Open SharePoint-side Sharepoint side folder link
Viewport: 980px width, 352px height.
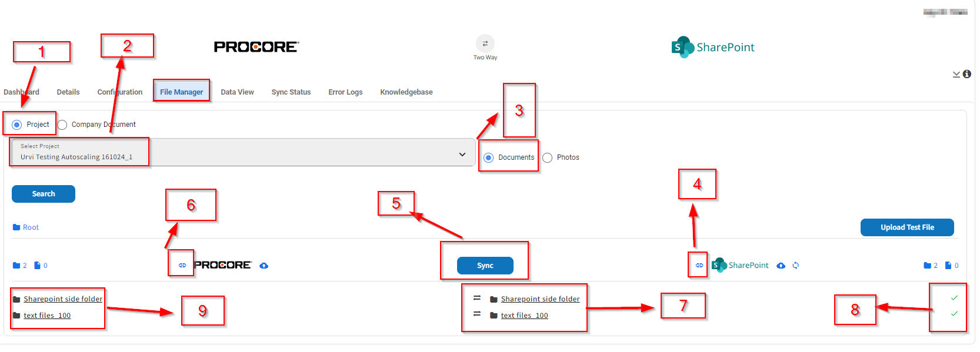pyautogui.click(x=541, y=299)
